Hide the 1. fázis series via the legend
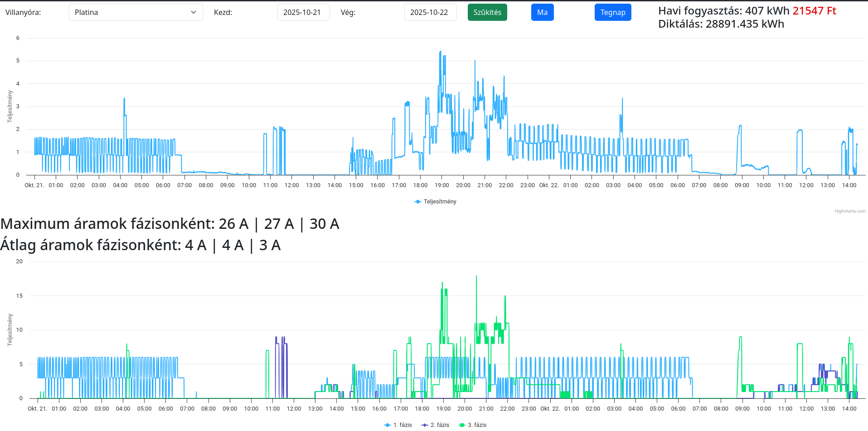The height and width of the screenshot is (431, 868). pos(402,425)
